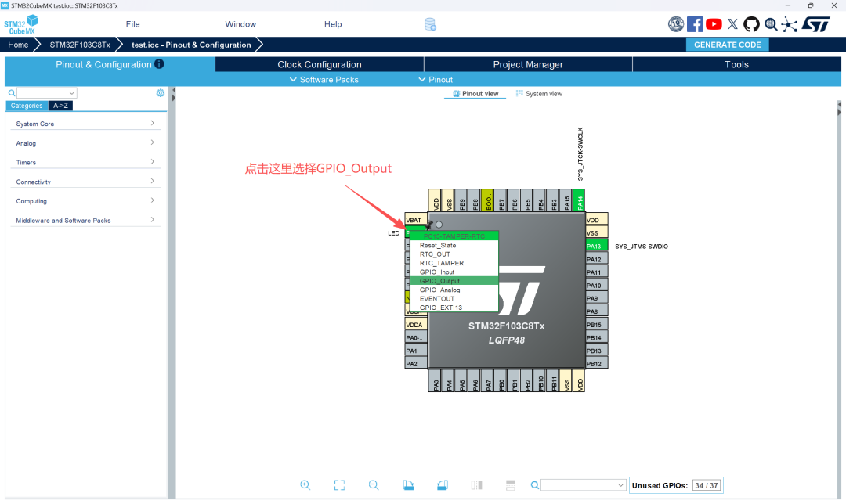
Task: Expand the Computing category
Action: [86, 200]
